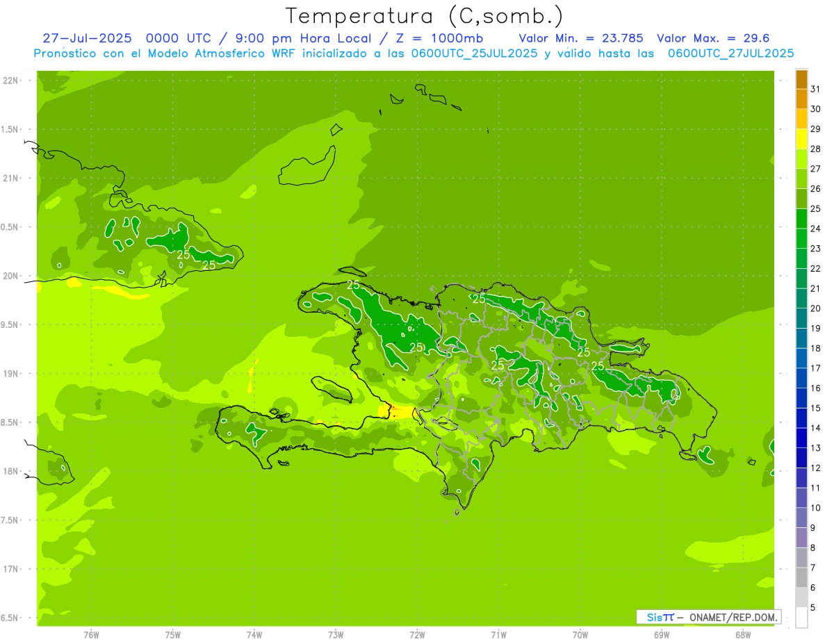Click the "Modelo Atmosferico WRF" forecast description line

click(414, 53)
